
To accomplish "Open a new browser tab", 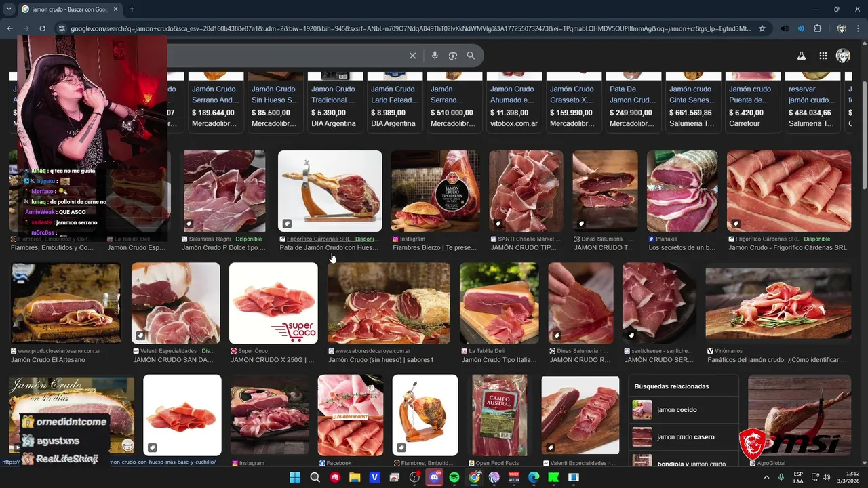I will click(x=132, y=9).
